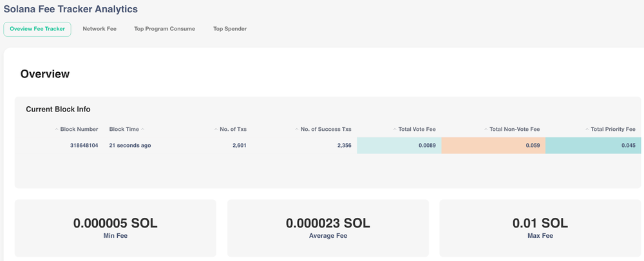The width and height of the screenshot is (644, 261).
Task: Click sort caret for No. of Success Txs
Action: (297, 130)
